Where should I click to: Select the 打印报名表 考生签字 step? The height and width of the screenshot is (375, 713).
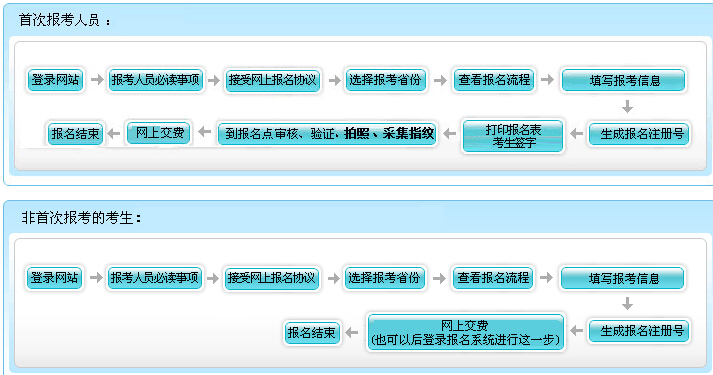[x=513, y=136]
